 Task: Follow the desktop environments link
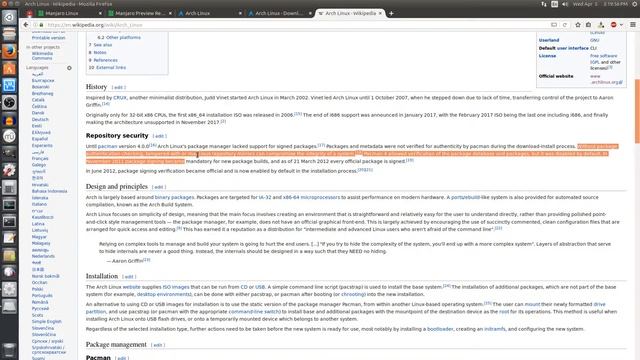(x=163, y=294)
